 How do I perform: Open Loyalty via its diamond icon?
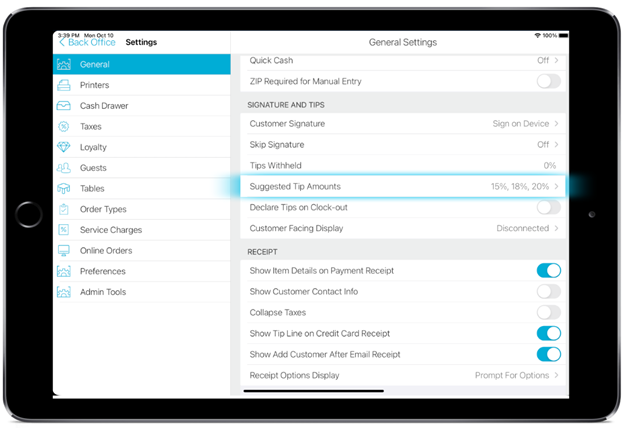tap(64, 147)
